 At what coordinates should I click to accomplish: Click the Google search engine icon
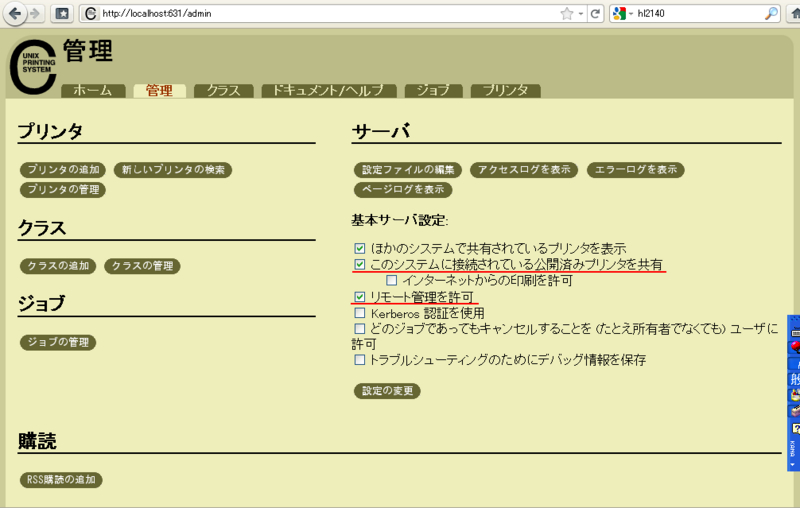pyautogui.click(x=619, y=14)
